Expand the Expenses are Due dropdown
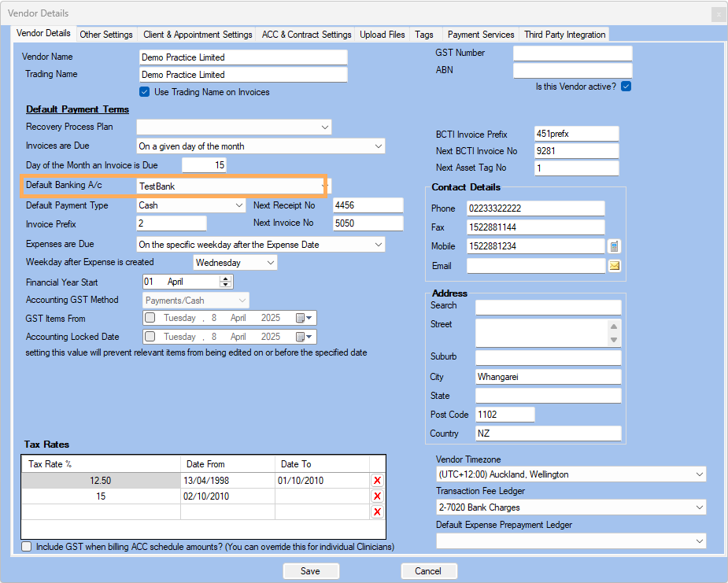Screen dimensions: 728x583 pos(379,245)
